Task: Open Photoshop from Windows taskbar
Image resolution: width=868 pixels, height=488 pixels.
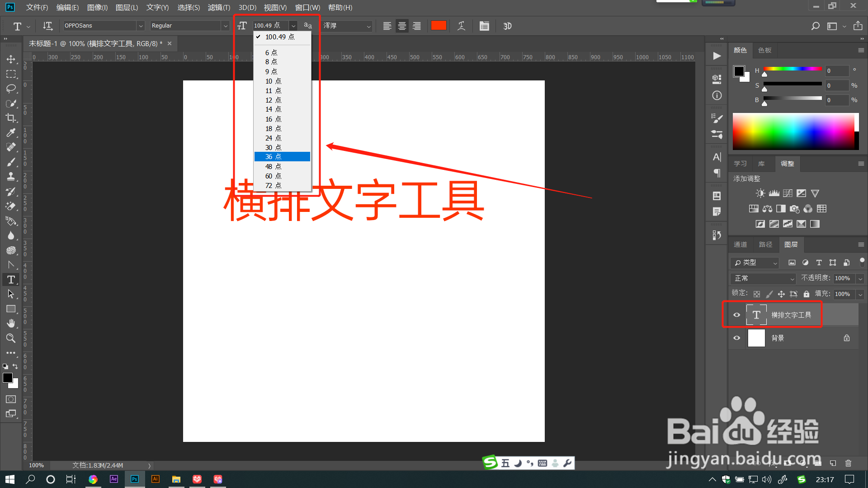Action: pyautogui.click(x=135, y=479)
